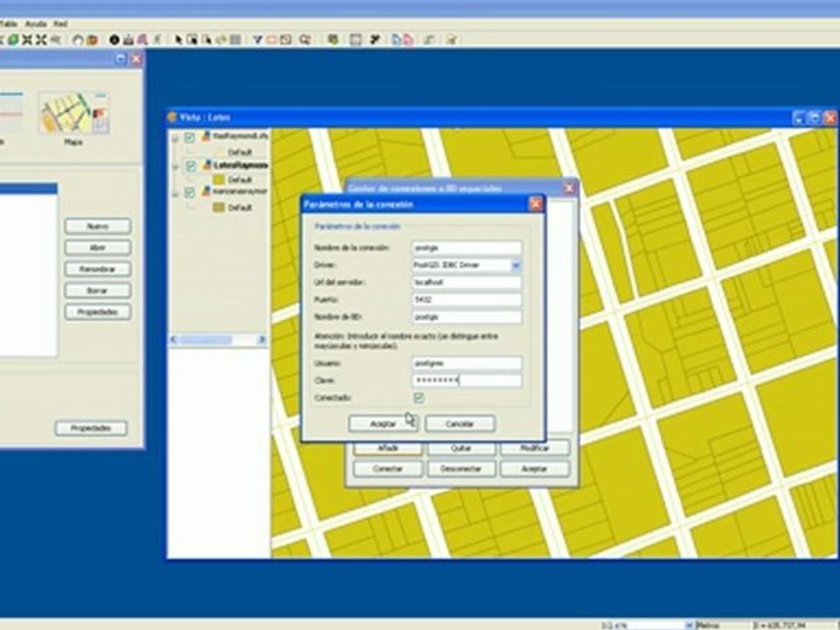Click the Clave password field
Screen dimensions: 840x630
[x=467, y=381]
